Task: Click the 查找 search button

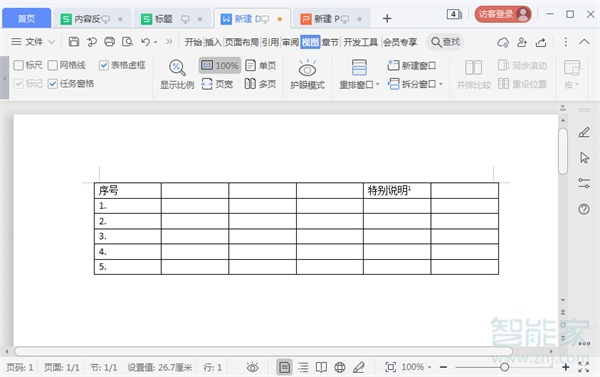Action: tap(445, 42)
